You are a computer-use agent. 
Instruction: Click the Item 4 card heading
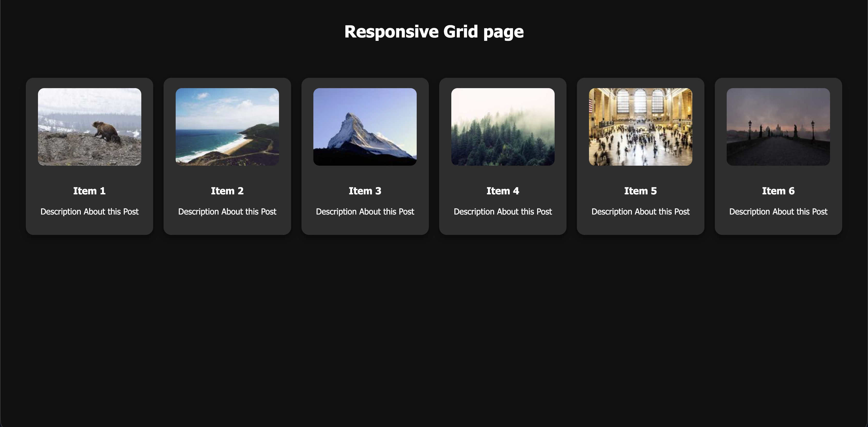pos(502,191)
